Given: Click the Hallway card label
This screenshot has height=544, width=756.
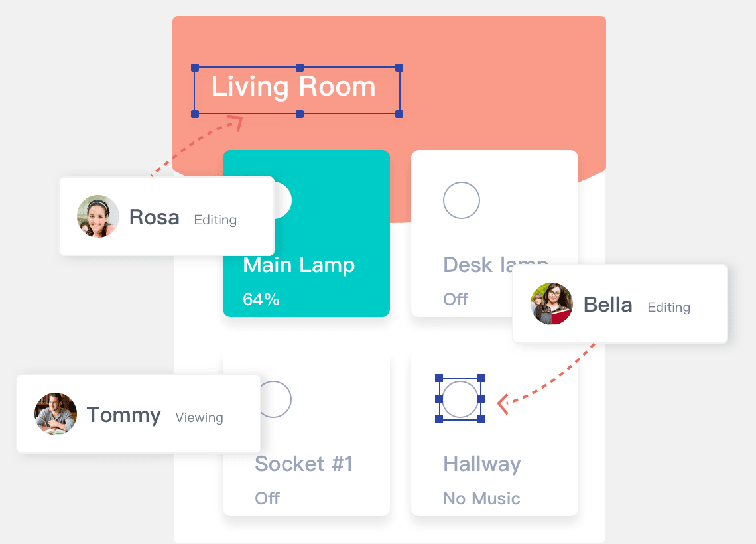Looking at the screenshot, I should coord(482,464).
